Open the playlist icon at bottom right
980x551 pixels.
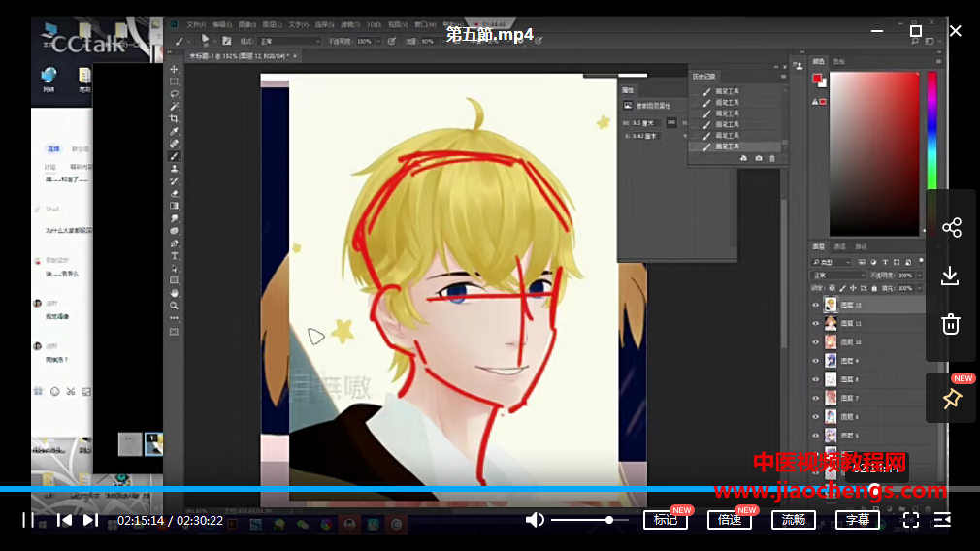pyautogui.click(x=942, y=520)
